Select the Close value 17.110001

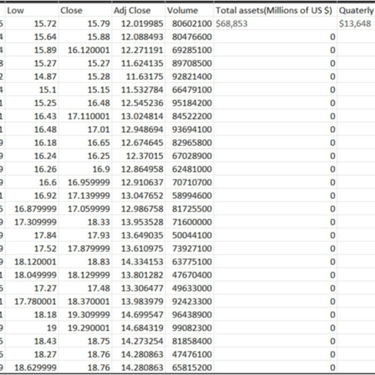tap(89, 116)
